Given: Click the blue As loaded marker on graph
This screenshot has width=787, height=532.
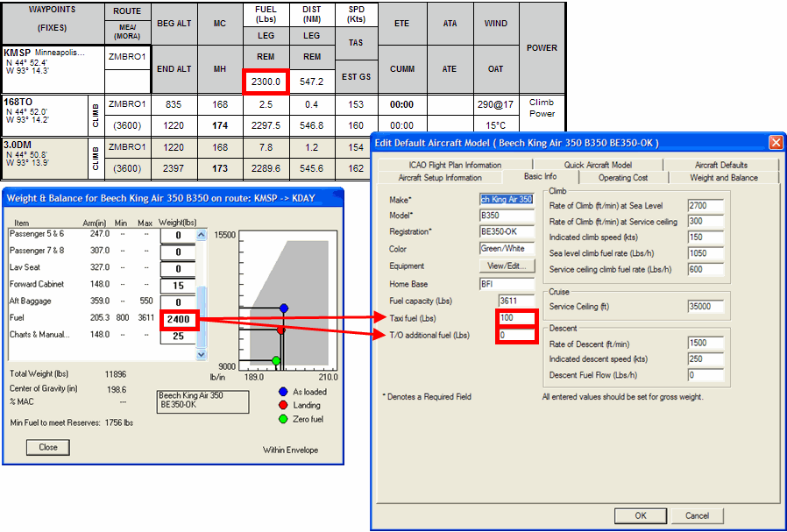Looking at the screenshot, I should [x=284, y=309].
